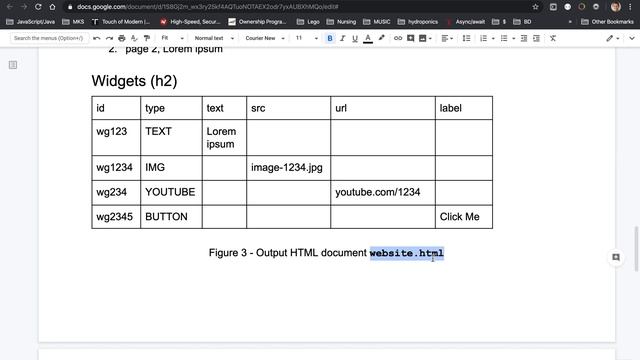This screenshot has width=640, height=360.
Task: Open the insert image dropdown
Action: click(x=425, y=38)
